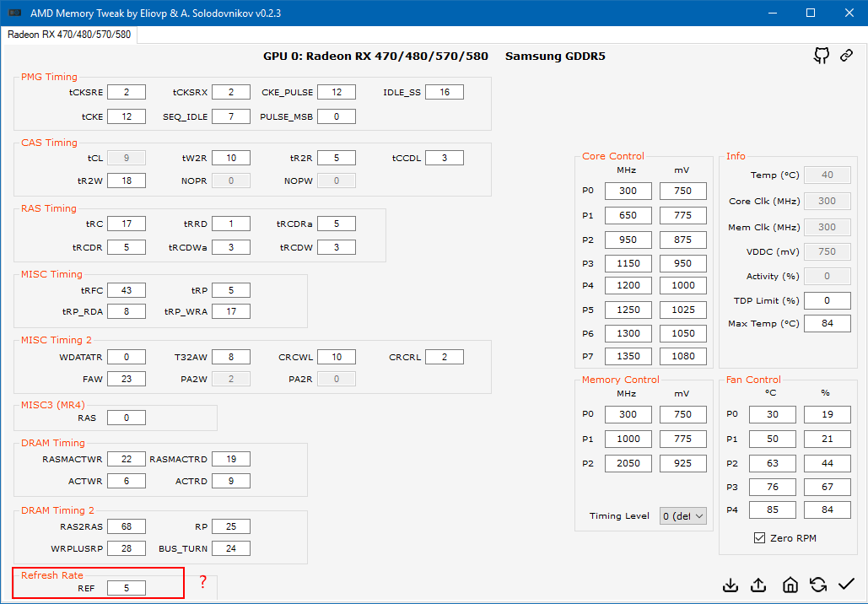Screen dimensions: 868x604
Task: Click the RAS2RAS input field
Action: pyautogui.click(x=127, y=527)
